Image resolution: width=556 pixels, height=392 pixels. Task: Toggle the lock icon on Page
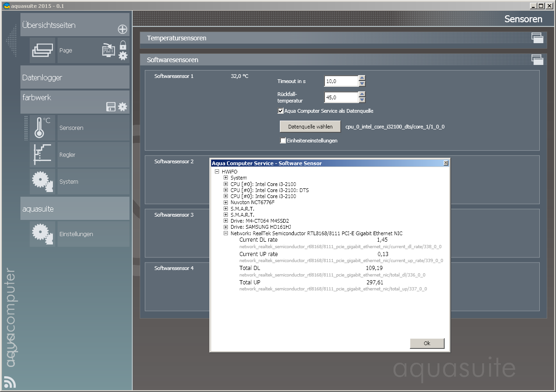pos(123,45)
